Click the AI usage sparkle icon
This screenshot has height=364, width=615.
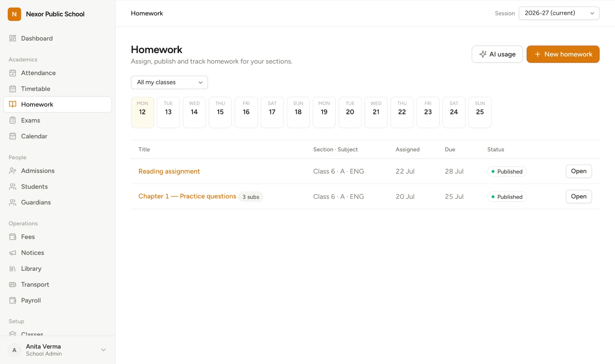pyautogui.click(x=483, y=54)
